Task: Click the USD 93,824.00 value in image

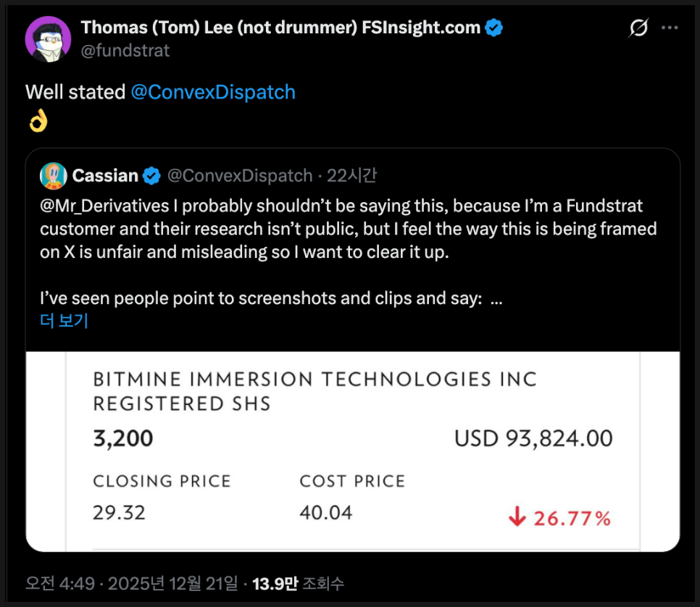Action: (533, 438)
